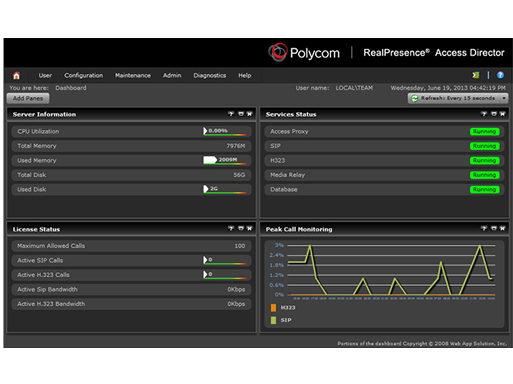Click the Server Information pane title
513x384 pixels.
(x=44, y=114)
